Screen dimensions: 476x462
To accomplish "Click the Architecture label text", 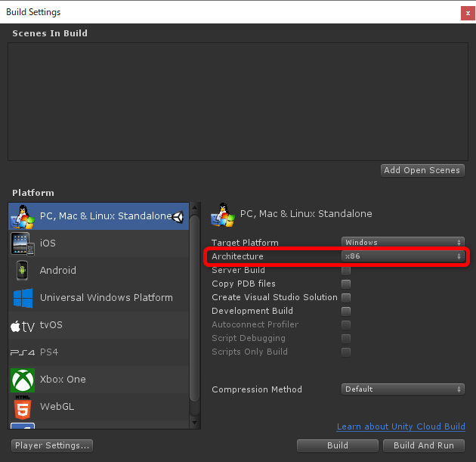I will [237, 256].
